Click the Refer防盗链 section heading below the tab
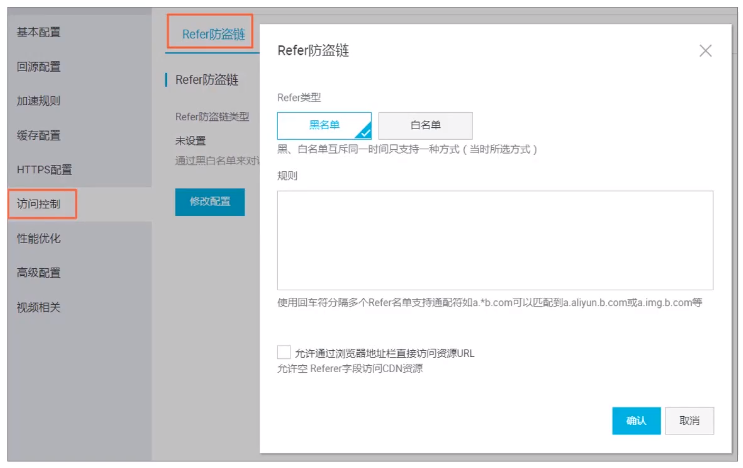The height and width of the screenshot is (468, 743). pos(207,80)
